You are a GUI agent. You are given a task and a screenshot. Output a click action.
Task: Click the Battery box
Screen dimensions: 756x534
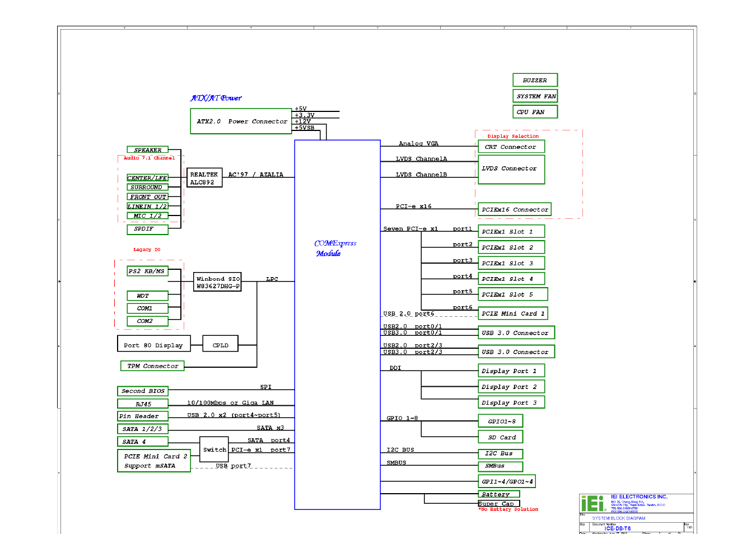tap(499, 494)
